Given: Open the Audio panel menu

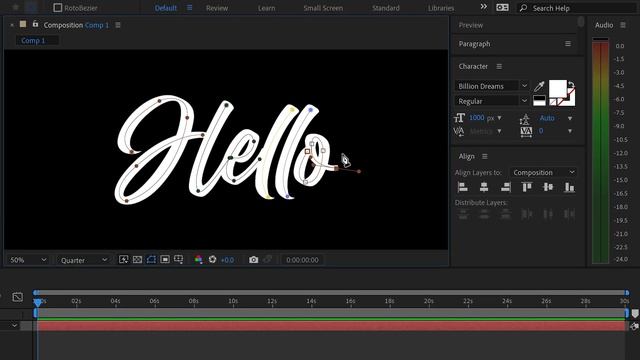Looking at the screenshot, I should 623,25.
